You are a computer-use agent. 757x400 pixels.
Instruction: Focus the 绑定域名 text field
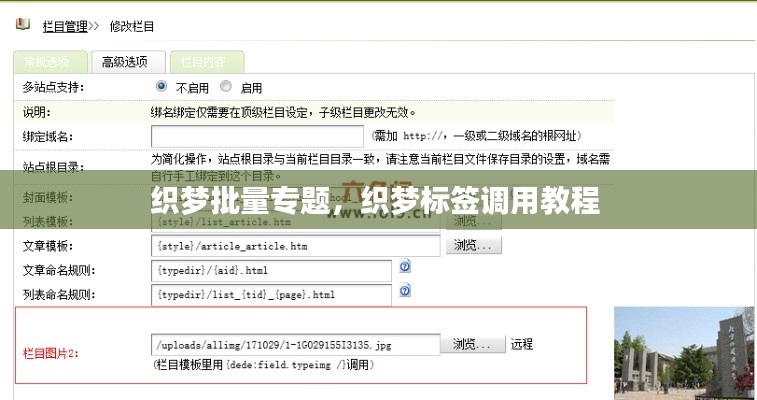pyautogui.click(x=257, y=136)
